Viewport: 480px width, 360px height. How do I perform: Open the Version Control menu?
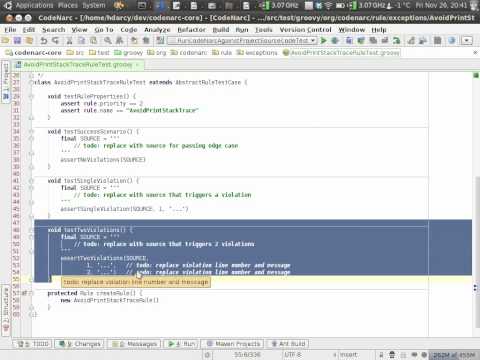[305, 30]
